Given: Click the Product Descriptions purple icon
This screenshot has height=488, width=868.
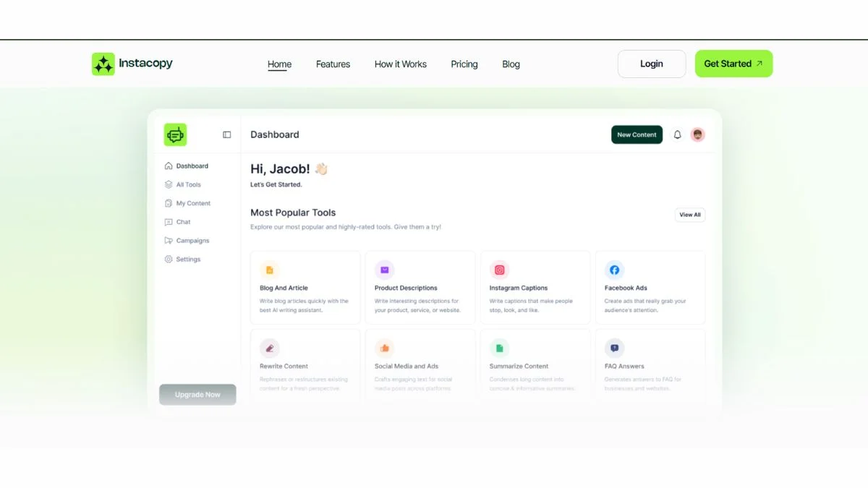Looking at the screenshot, I should click(x=384, y=270).
